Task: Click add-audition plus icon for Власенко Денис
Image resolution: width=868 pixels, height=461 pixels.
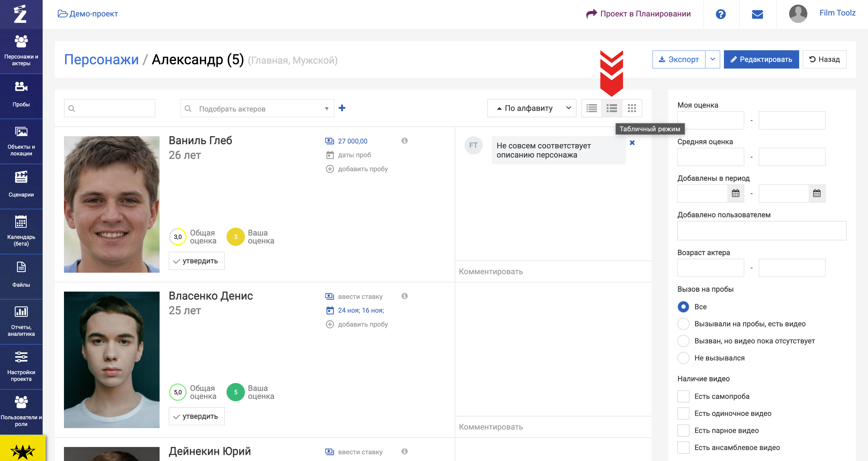Action: (330, 324)
